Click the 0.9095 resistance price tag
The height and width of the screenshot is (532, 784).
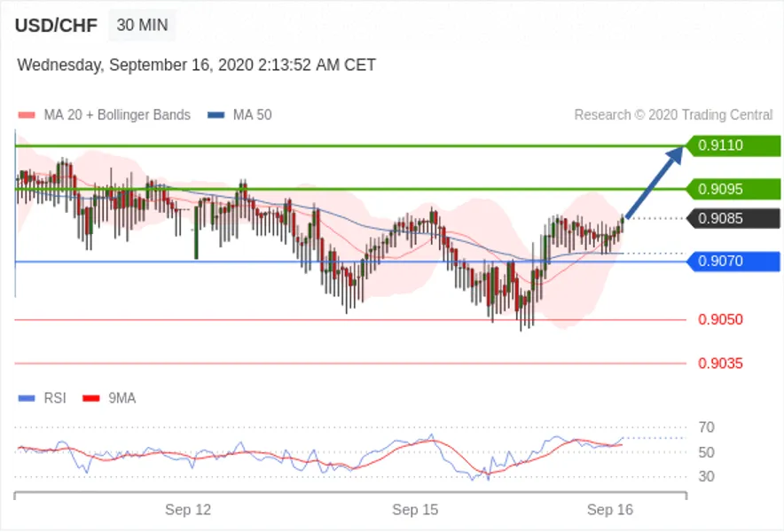click(733, 190)
